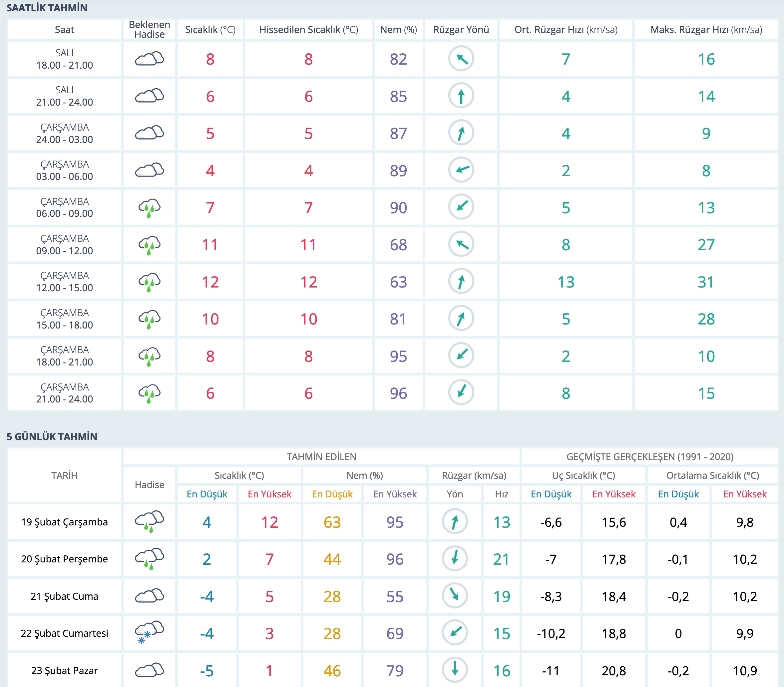Click the Sıcaklık (°C) column header
Viewport: 784px width, 687px height.
(x=210, y=30)
